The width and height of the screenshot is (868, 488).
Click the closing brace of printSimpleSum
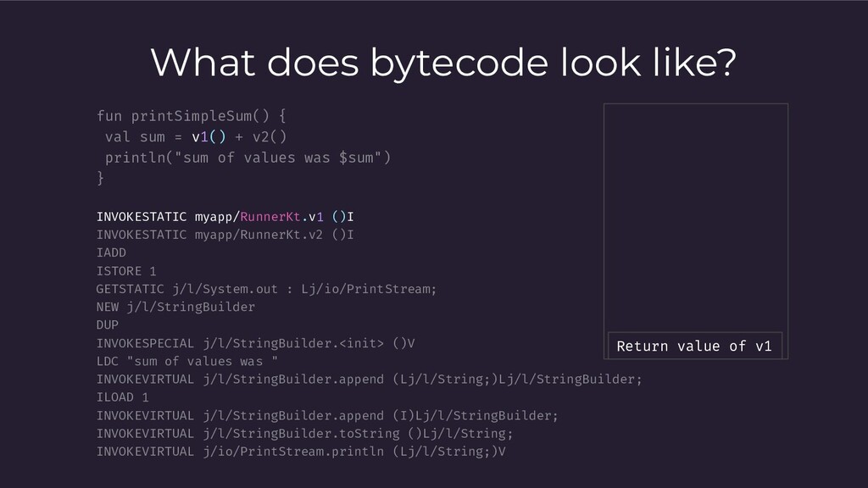click(100, 178)
